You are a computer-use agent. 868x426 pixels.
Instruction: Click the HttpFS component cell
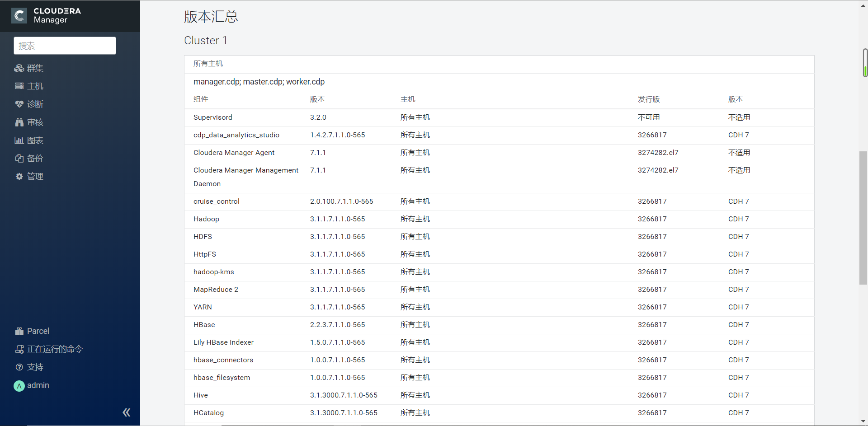(x=205, y=254)
